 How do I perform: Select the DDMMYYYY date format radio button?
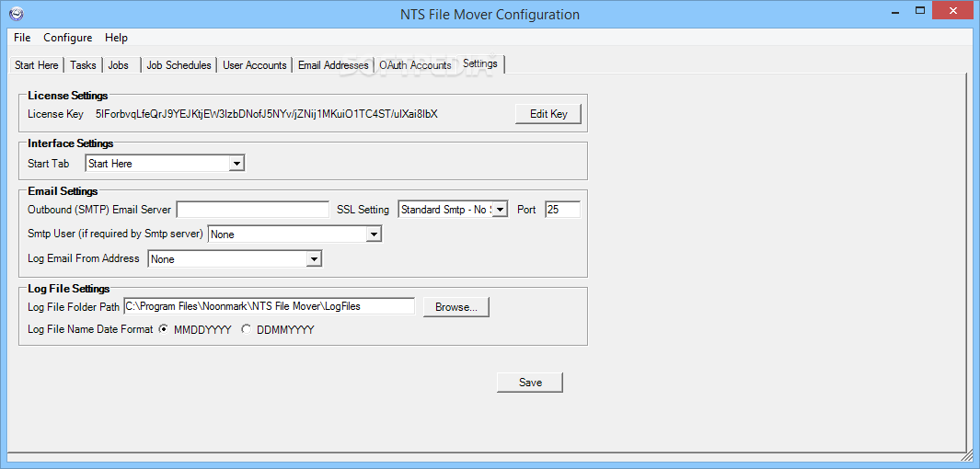pyautogui.click(x=247, y=329)
